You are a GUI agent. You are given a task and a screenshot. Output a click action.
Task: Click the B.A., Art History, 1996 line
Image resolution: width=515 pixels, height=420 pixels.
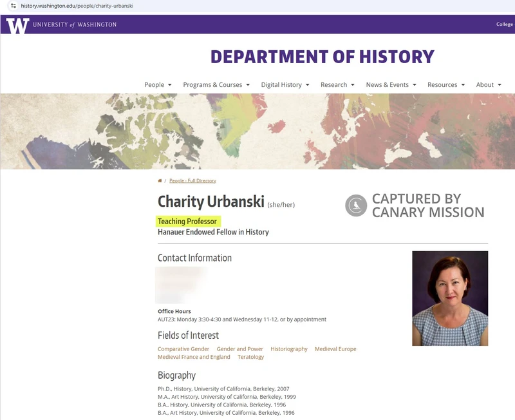pos(226,413)
